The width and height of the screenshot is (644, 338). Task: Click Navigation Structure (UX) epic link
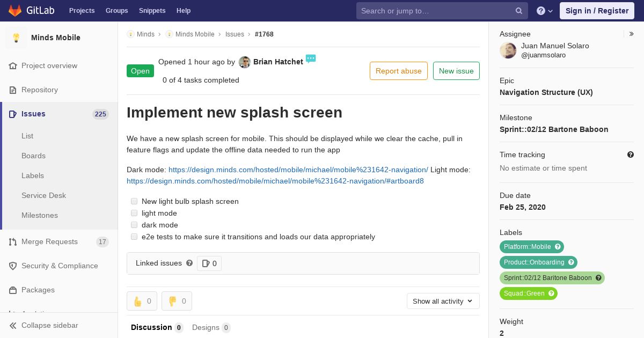point(546,92)
